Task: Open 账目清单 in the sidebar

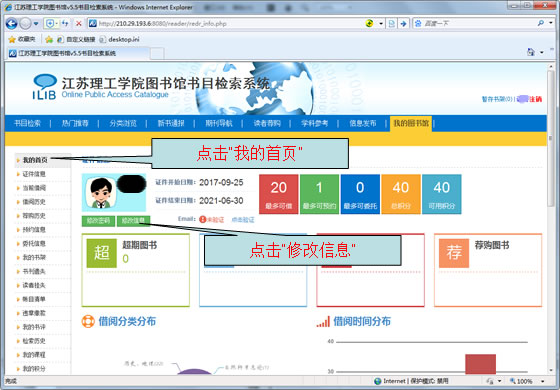Action: [34, 299]
